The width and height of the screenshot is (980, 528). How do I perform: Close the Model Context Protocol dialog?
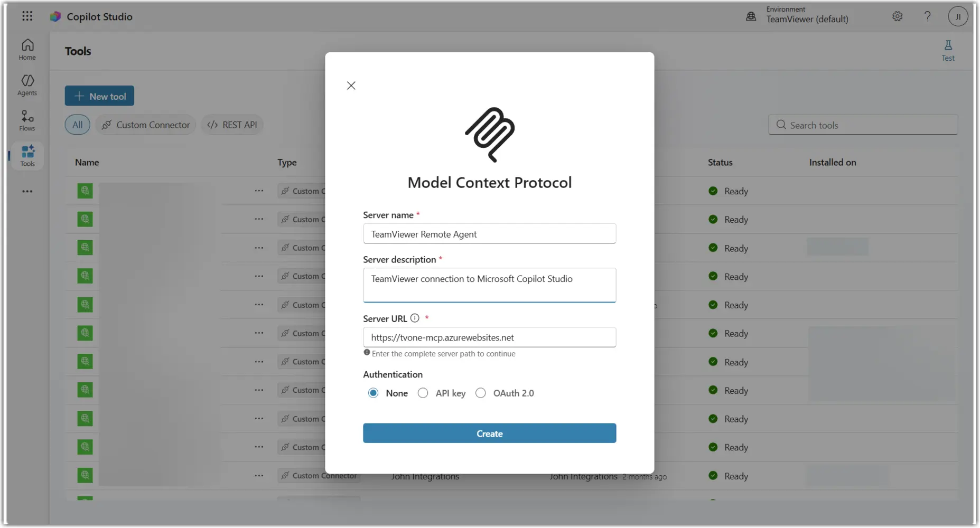[351, 86]
